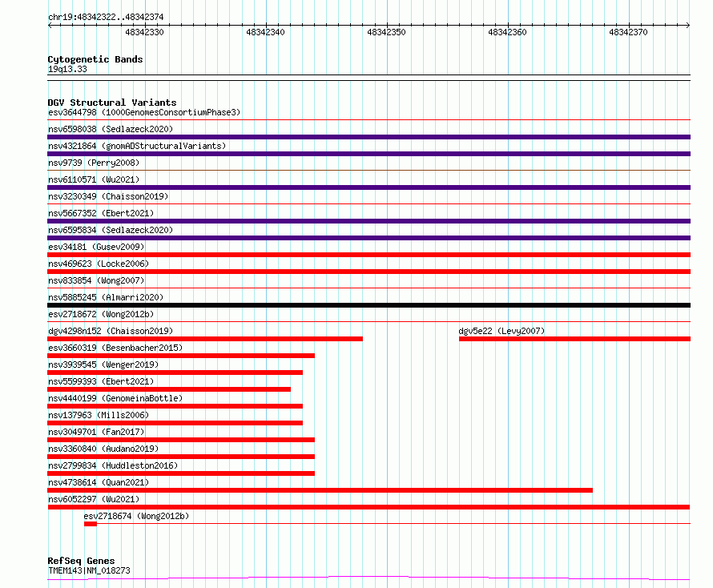Click the red bar under esv3660319

coord(181,356)
